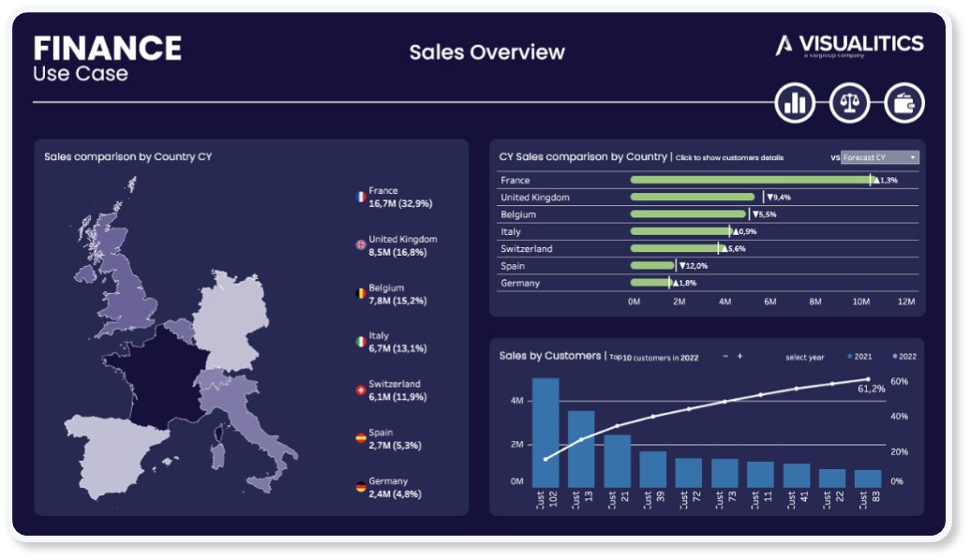Select year 2022 radio option

[x=896, y=357]
